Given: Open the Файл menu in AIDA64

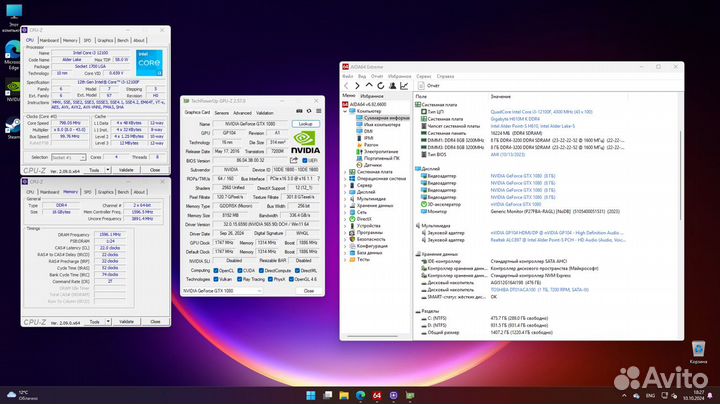Looking at the screenshot, I should click(x=348, y=76).
